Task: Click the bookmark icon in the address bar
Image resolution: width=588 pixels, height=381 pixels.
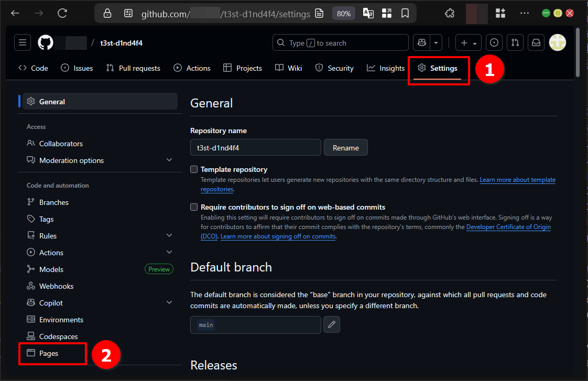Action: (x=405, y=13)
